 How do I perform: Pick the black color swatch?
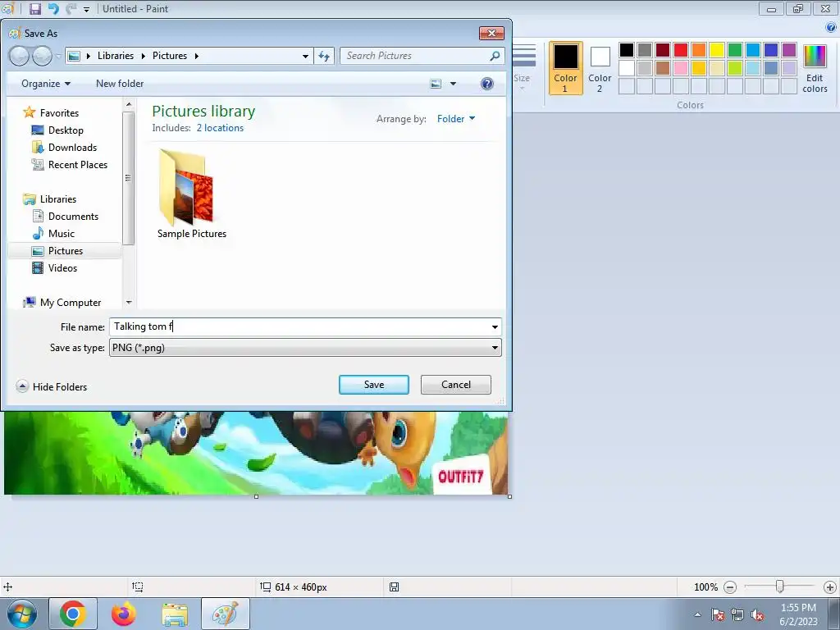pyautogui.click(x=627, y=50)
